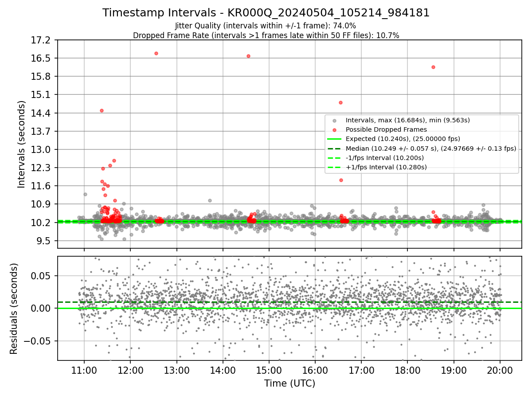Image resolution: width=532 pixels, height=399 pixels.
Task: Click the 12:00 x-axis tick label
Action: [x=130, y=370]
